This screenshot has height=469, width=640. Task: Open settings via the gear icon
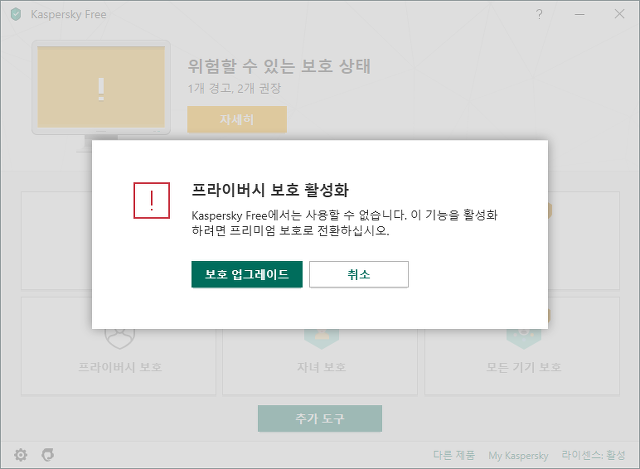click(21, 455)
